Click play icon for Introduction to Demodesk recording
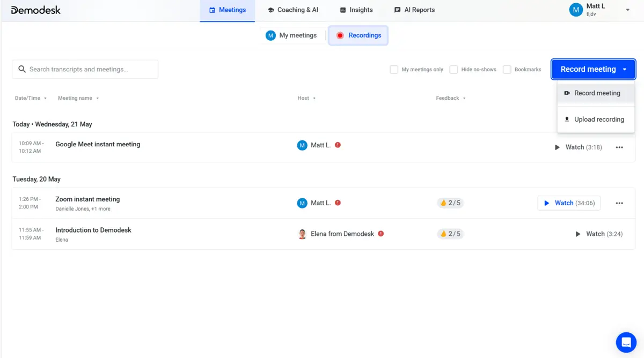 pyautogui.click(x=578, y=234)
